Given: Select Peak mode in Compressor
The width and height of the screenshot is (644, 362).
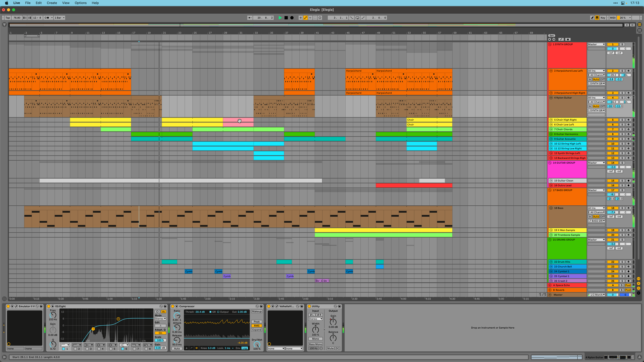Looking at the screenshot, I should (x=257, y=322).
